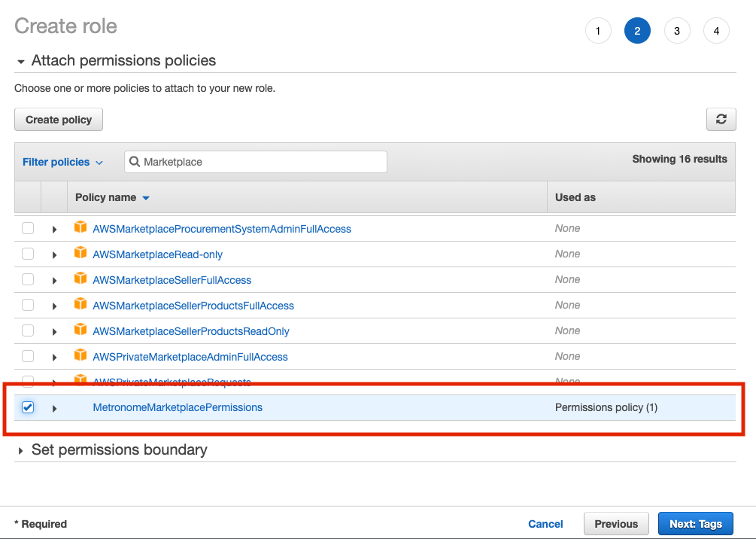Open the Filter policies dropdown
756x539 pixels.
coord(62,162)
